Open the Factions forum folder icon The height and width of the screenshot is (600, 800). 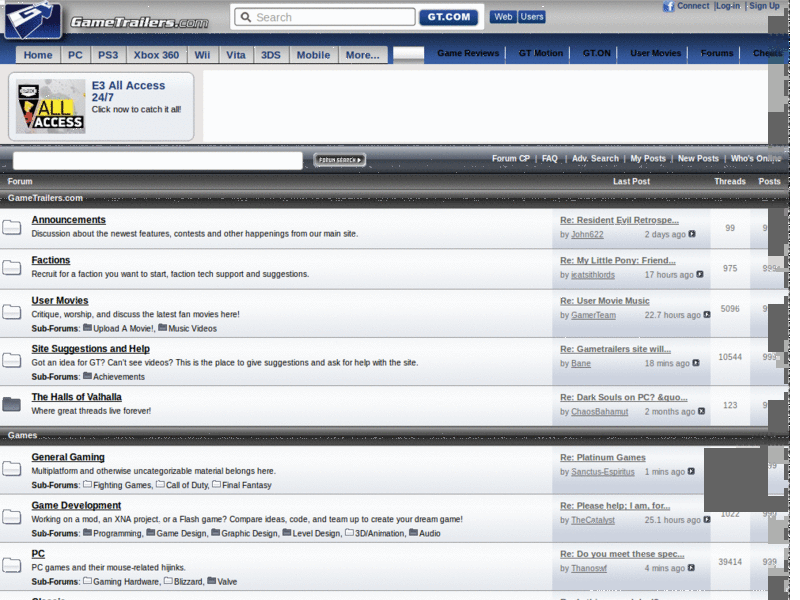11,267
